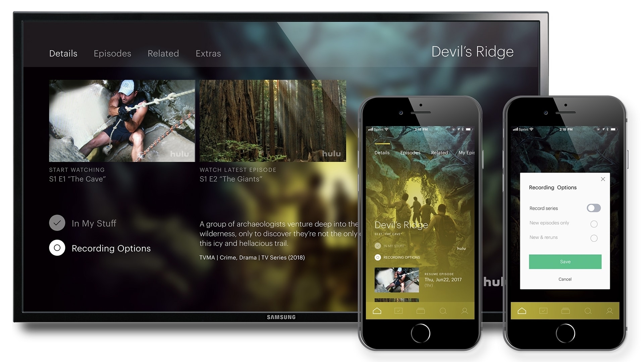Switch to the Related tab
This screenshot has width=644, height=362.
(x=164, y=52)
